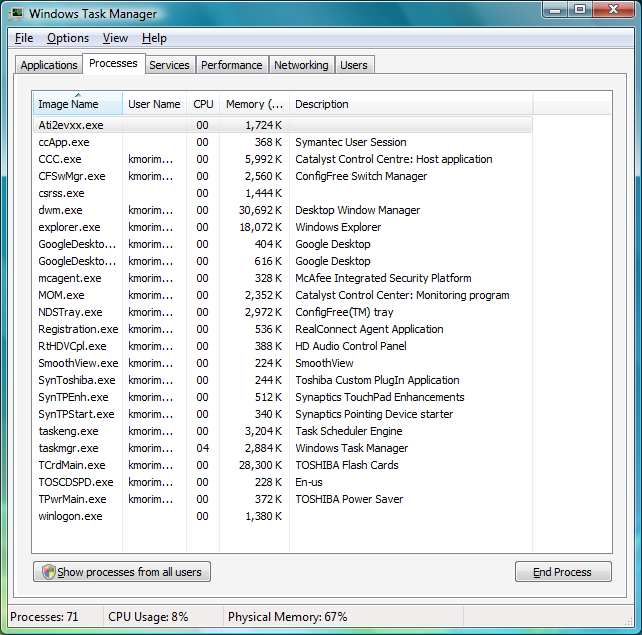Image resolution: width=642 pixels, height=635 pixels.
Task: Click the Task Manager title bar icon
Action: pos(16,14)
